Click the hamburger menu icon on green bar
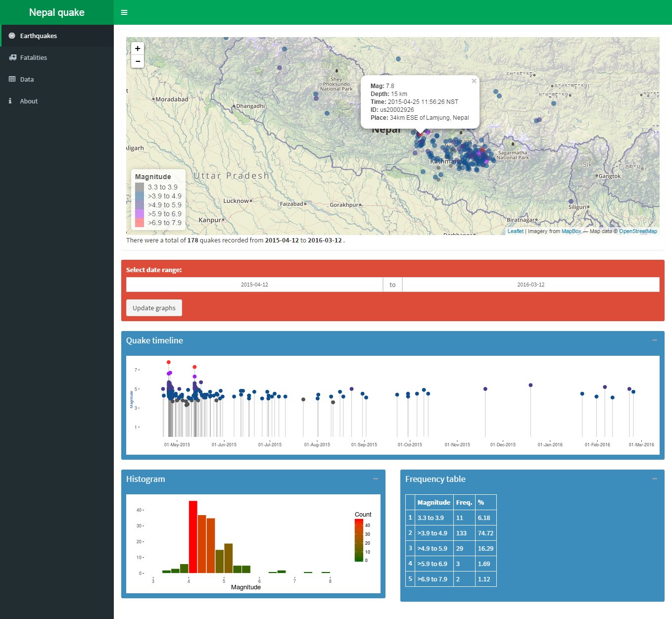The image size is (672, 619). (124, 12)
